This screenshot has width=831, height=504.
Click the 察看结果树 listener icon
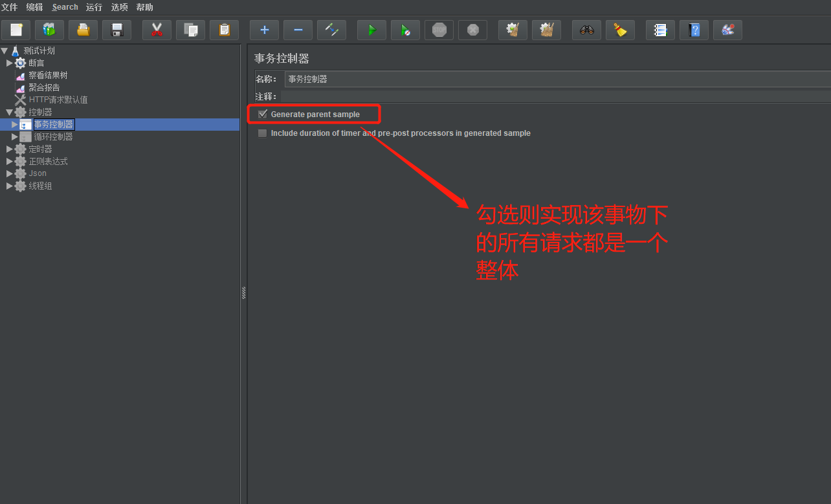tap(21, 76)
